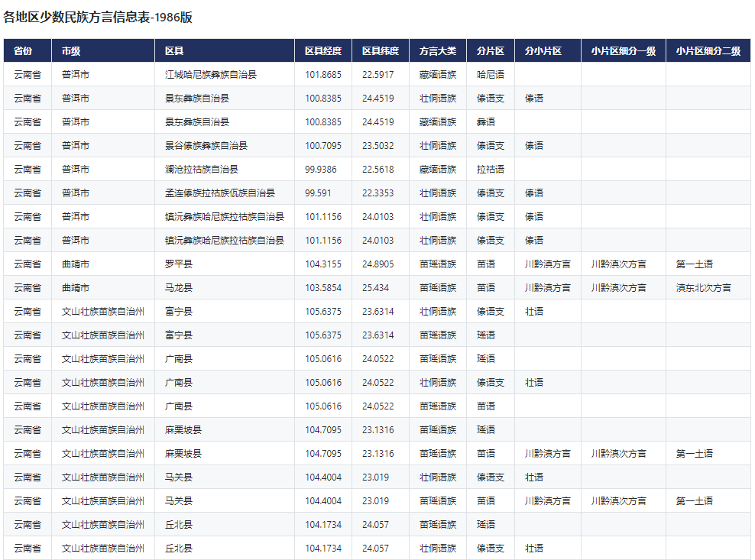Click the 分片区 column header
755x560 pixels.
tap(491, 50)
